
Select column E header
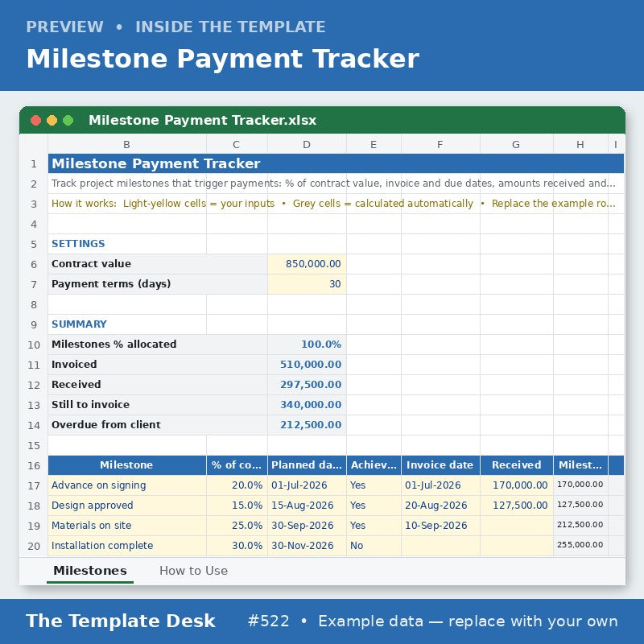374,144
